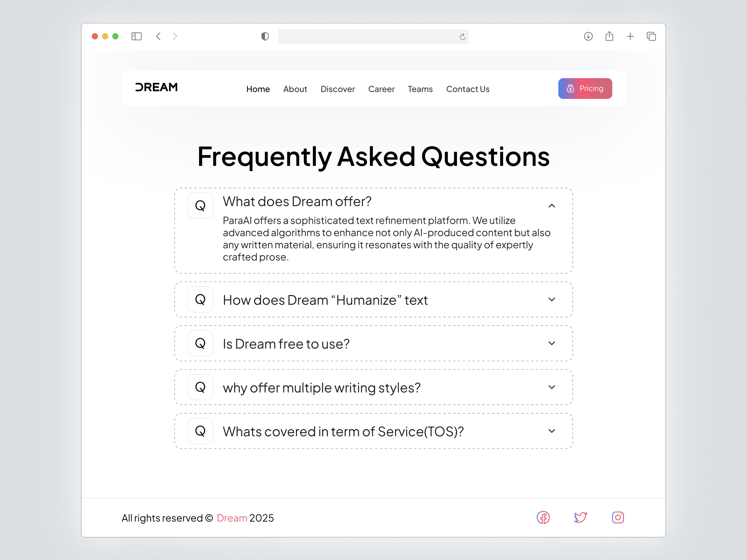Click the sidebar toggle in the browser toolbar
This screenshot has height=560, width=747.
tap(136, 36)
